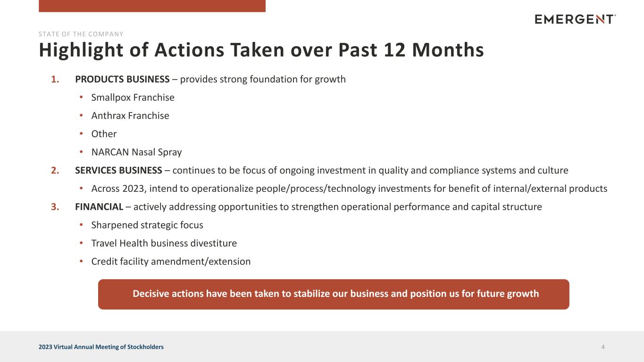Select Credit facility amendment/extension bullet
644x362 pixels.
(171, 261)
